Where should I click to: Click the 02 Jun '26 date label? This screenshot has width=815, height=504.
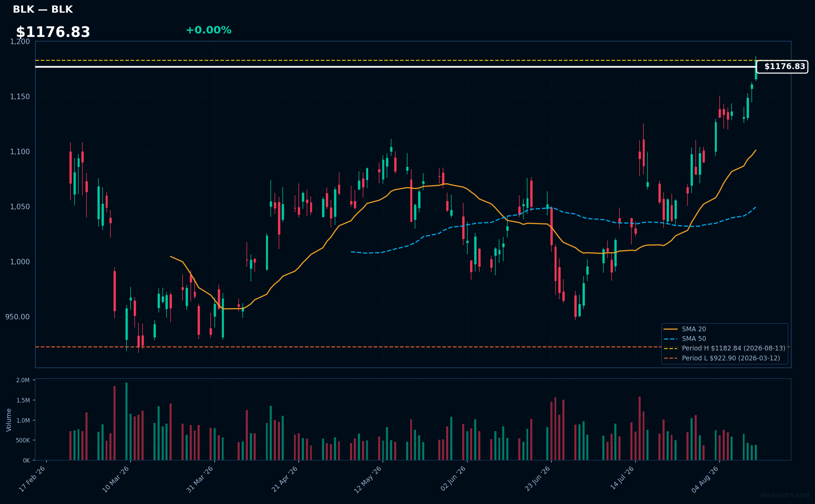click(x=453, y=479)
